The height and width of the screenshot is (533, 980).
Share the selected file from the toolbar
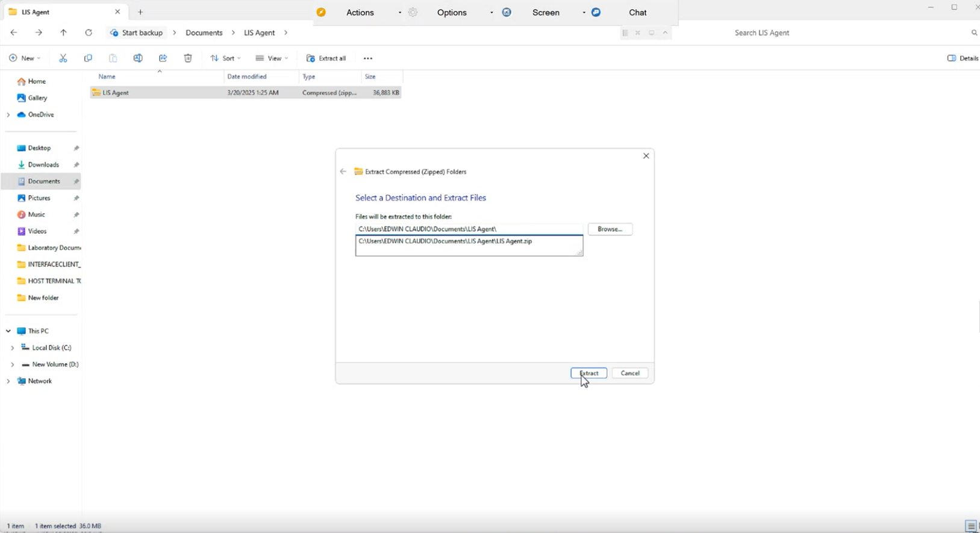[163, 58]
